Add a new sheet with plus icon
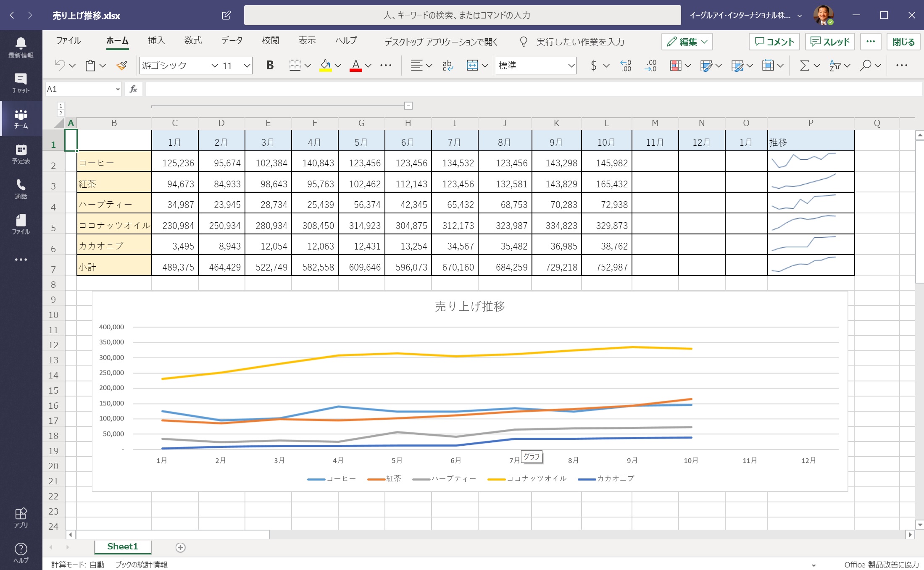The image size is (924, 570). (x=180, y=547)
